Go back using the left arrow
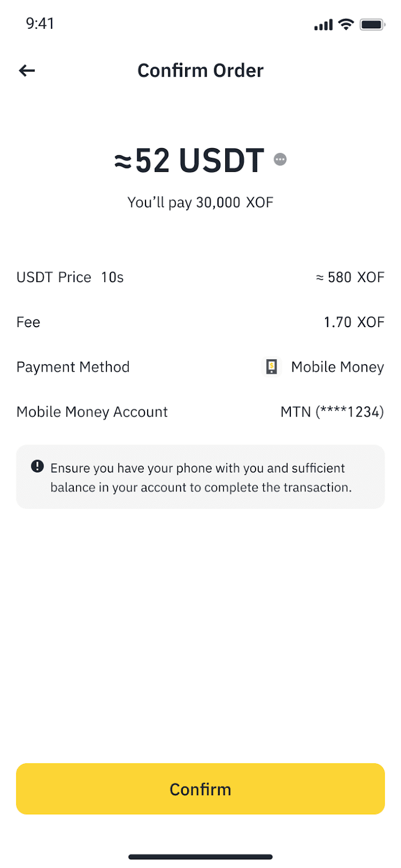The image size is (401, 868). pyautogui.click(x=27, y=71)
